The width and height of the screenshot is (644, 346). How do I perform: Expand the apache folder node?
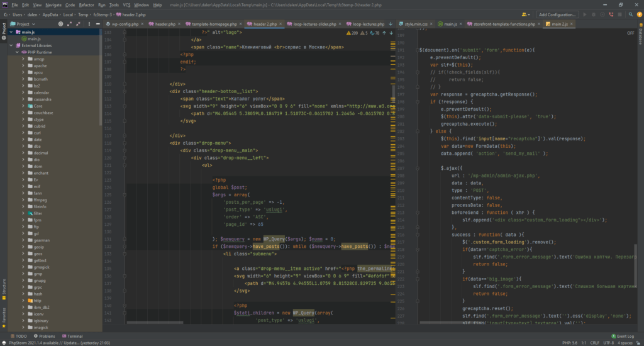(23, 65)
